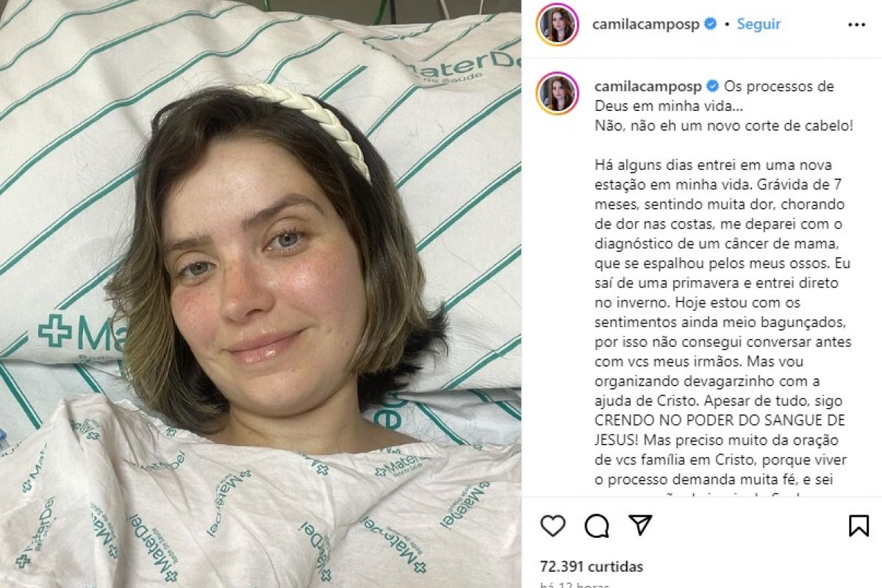
Task: Click the verified badge in the header
Action: [710, 24]
